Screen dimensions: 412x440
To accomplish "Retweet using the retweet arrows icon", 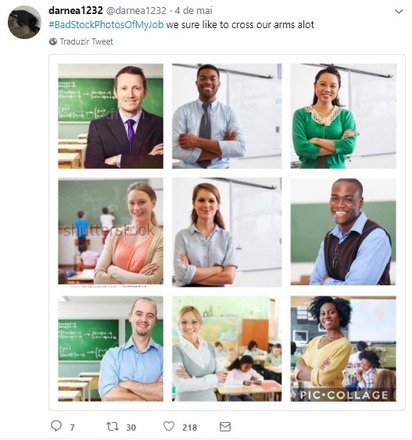I will tap(112, 426).
